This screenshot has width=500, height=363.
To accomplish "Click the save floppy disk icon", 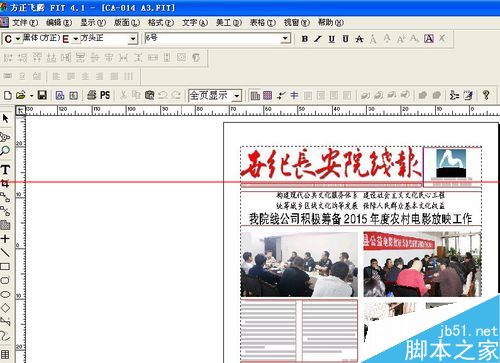I will coord(42,96).
